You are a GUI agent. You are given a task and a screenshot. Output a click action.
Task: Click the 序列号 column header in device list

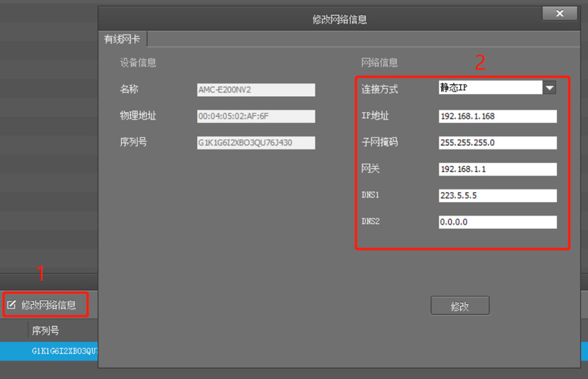coord(46,331)
